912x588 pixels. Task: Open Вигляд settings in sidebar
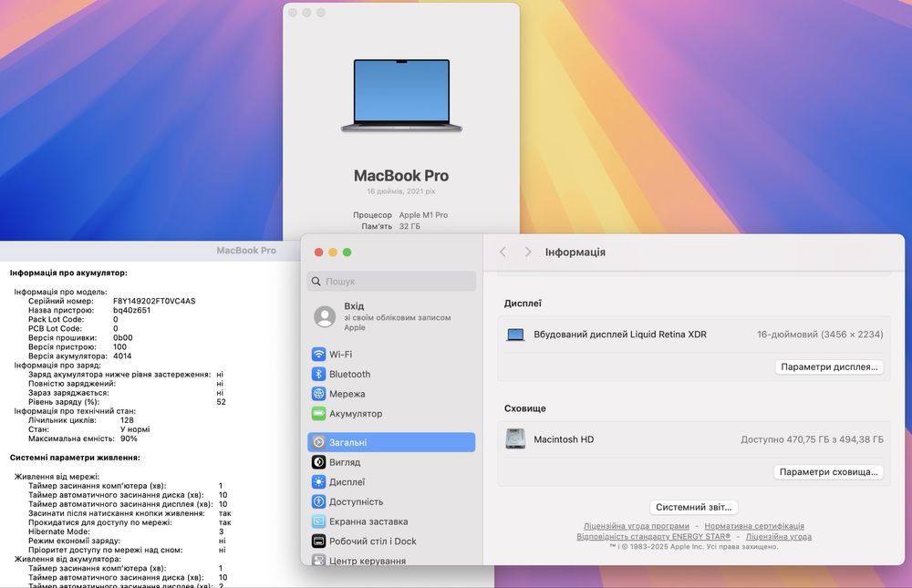[391, 462]
